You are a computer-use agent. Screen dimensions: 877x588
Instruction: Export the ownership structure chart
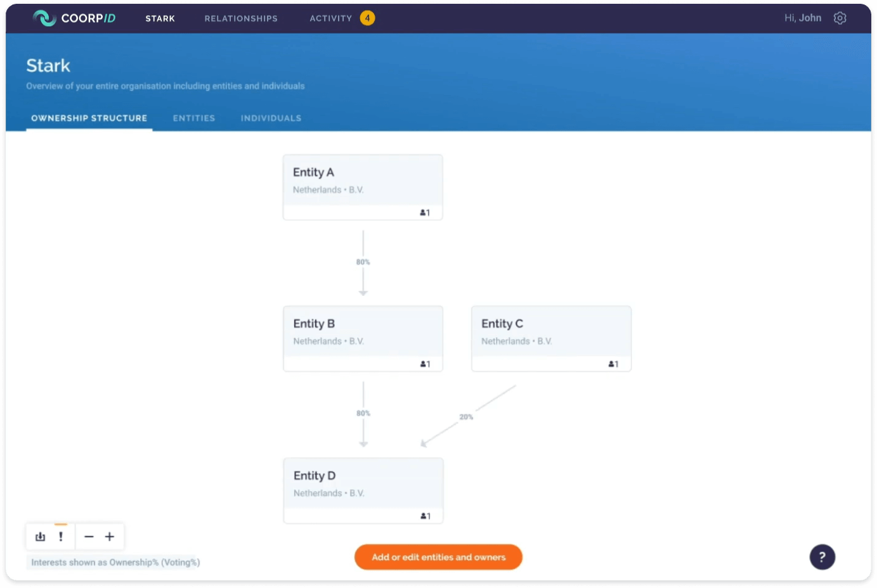(40, 537)
